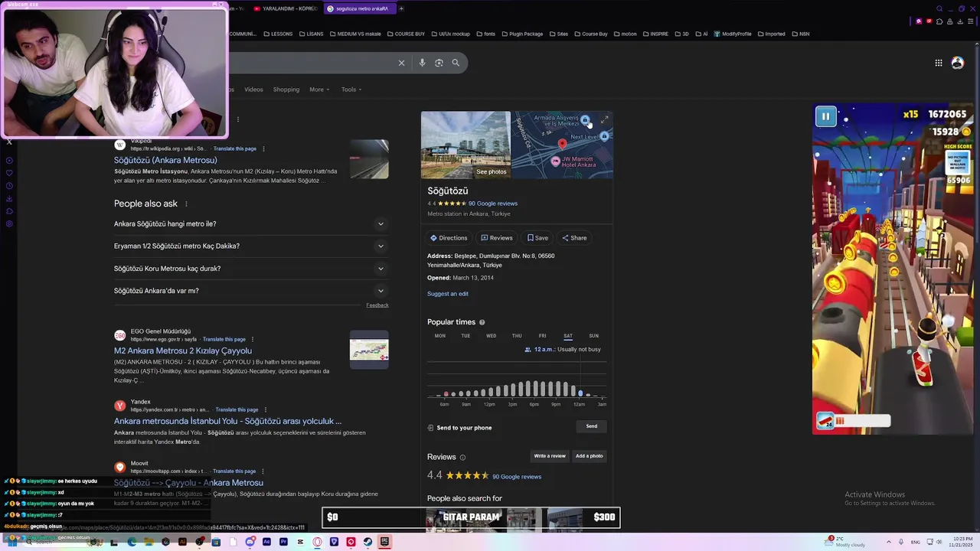Open the Reviews info icon
The image size is (980, 551).
pyautogui.click(x=462, y=458)
